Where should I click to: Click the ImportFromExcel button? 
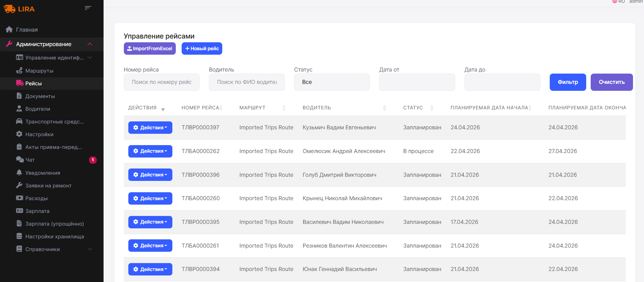150,48
